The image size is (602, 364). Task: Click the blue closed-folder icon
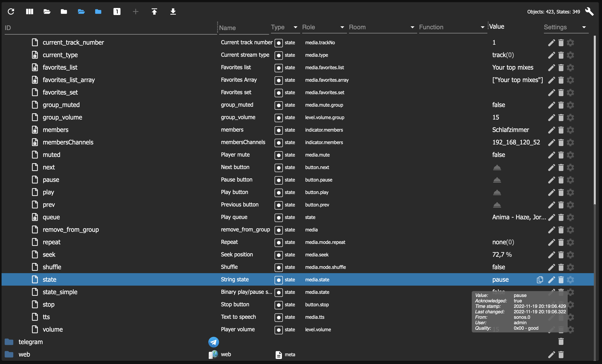point(98,12)
